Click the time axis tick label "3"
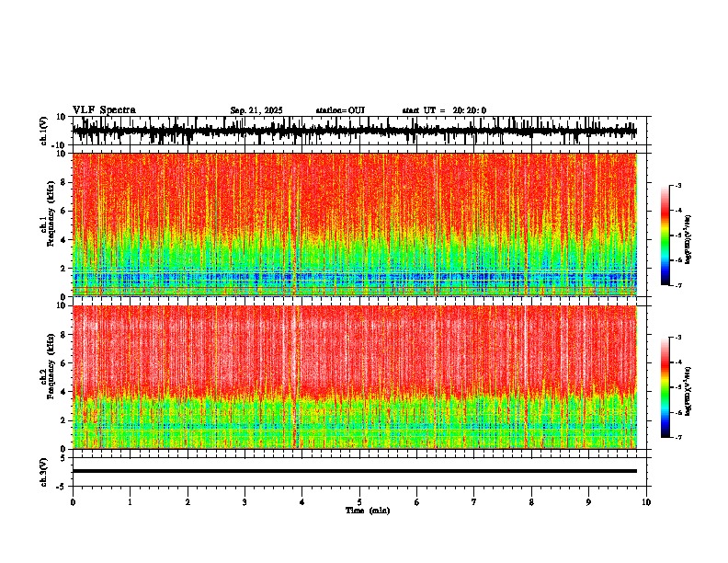The height and width of the screenshot is (563, 728). (x=245, y=502)
